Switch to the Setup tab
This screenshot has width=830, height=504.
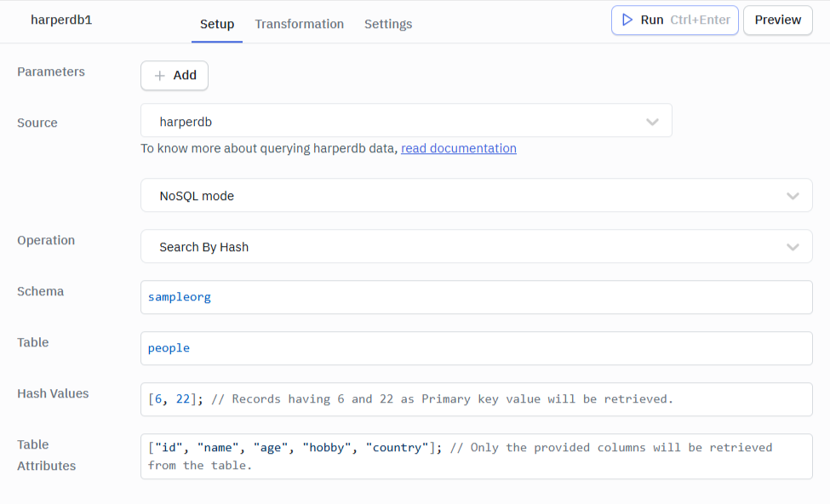[217, 24]
